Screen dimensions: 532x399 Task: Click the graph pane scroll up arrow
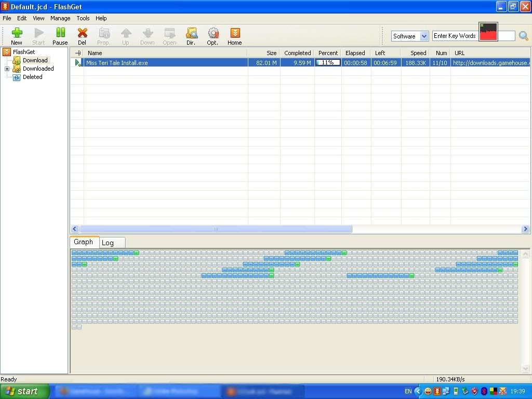click(x=526, y=254)
